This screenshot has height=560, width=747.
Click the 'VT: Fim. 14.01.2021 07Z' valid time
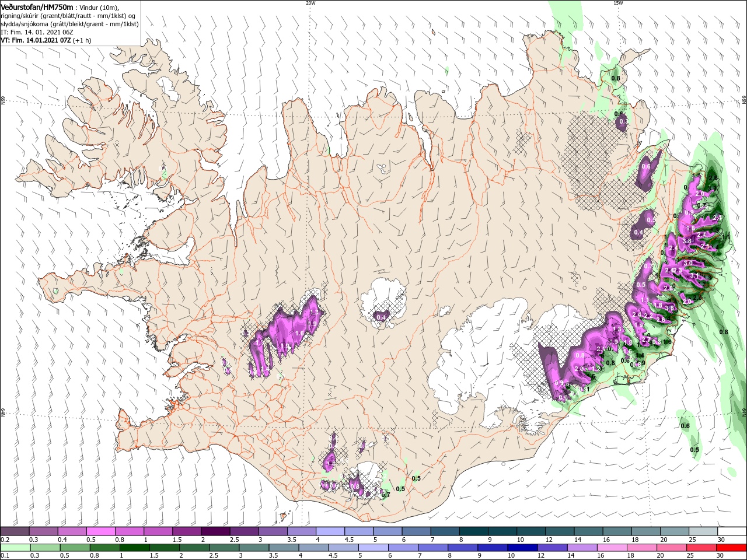coord(36,40)
